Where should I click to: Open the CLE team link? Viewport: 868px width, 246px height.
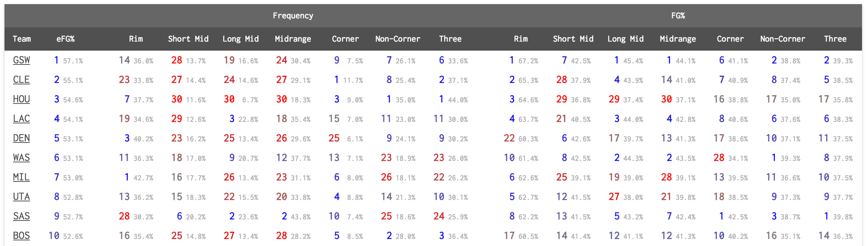coord(21,80)
